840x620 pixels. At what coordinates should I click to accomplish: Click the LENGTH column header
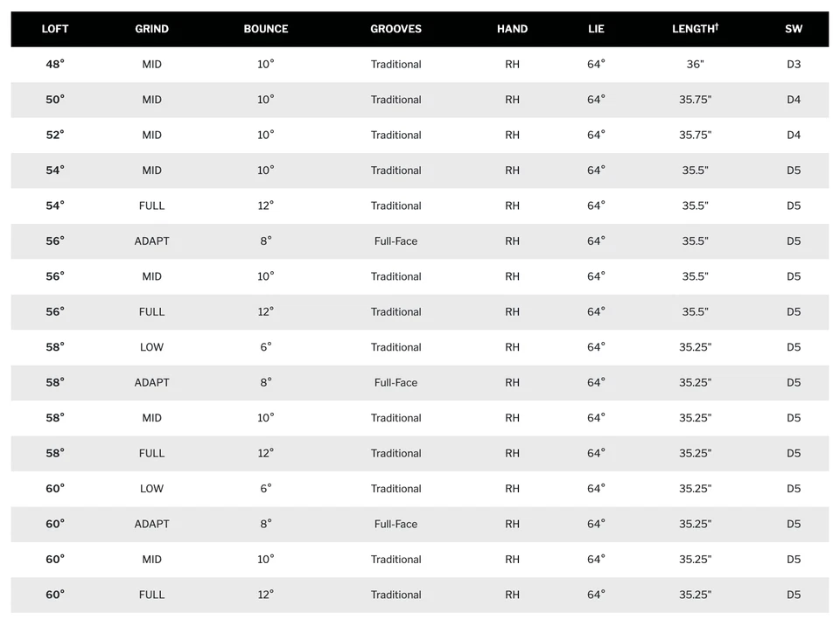tap(695, 29)
